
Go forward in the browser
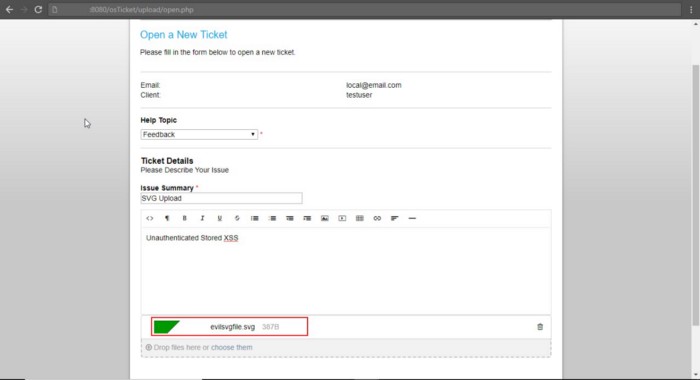(24, 9)
